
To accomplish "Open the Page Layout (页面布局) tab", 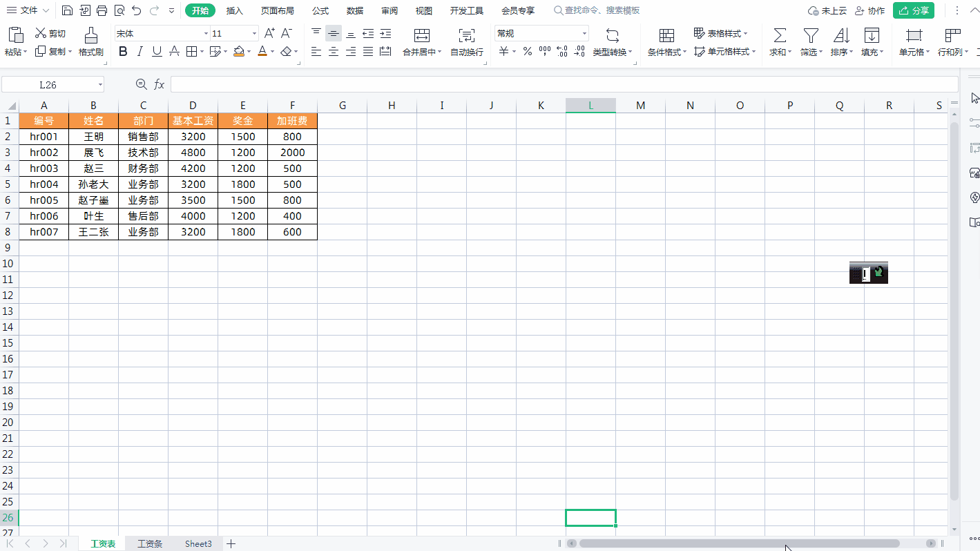I will click(x=278, y=10).
